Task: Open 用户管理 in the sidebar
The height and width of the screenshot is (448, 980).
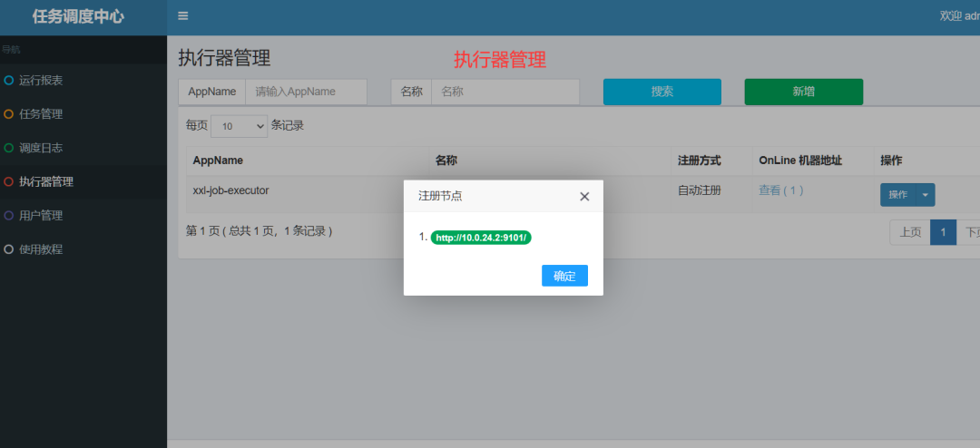Action: coord(83,216)
